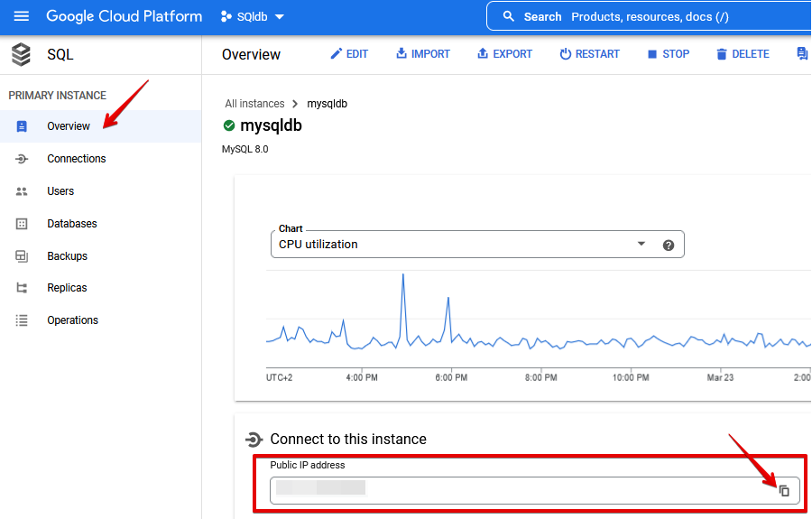Screen dimensions: 812x519
Task: Click the import download icon
Action: pos(401,53)
